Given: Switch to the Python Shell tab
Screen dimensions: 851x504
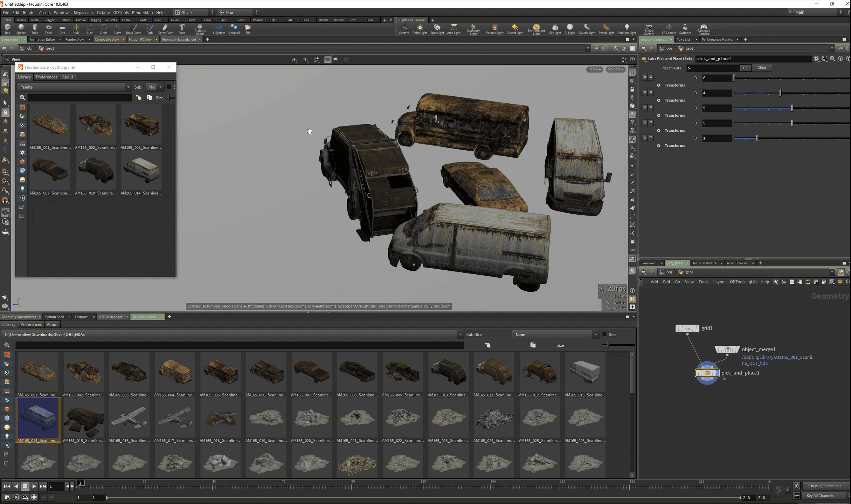Looking at the screenshot, I should pyautogui.click(x=54, y=317).
